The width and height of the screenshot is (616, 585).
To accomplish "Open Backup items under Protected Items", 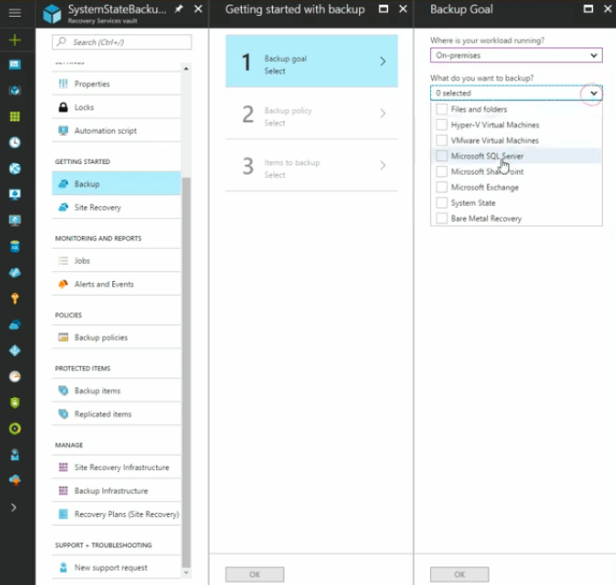I will coord(116,391).
